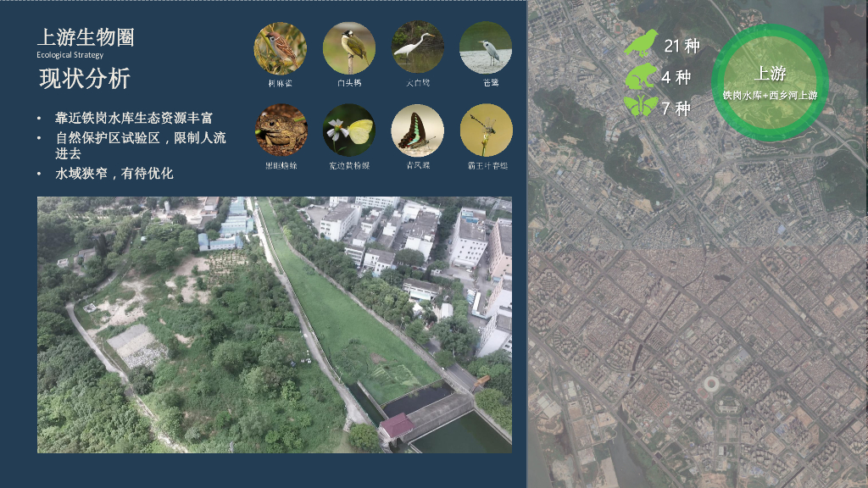Click bullet text 靠近铁岗水库生态资源丰富
This screenshot has height=488, width=868.
click(x=133, y=118)
